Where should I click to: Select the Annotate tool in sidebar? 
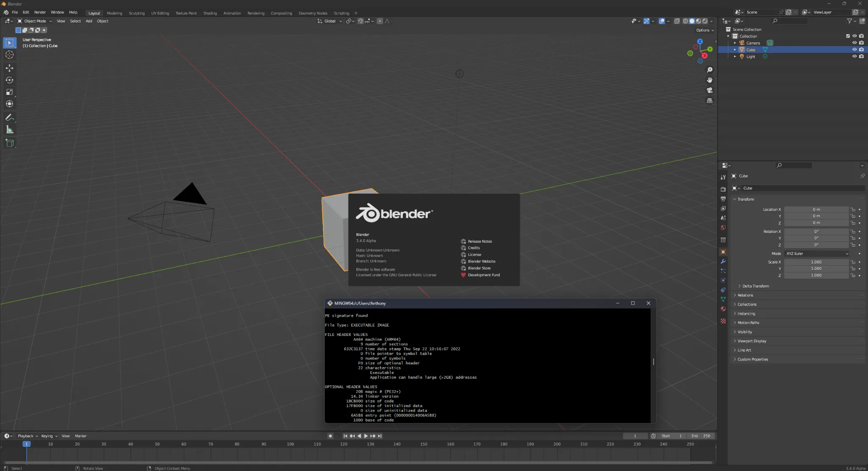tap(9, 117)
